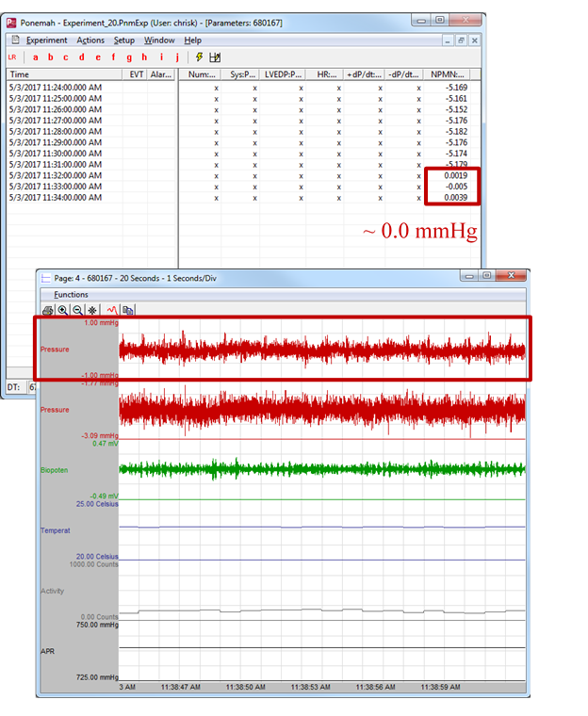Click the NPMN value 0.0039
588x716 pixels.
click(455, 197)
